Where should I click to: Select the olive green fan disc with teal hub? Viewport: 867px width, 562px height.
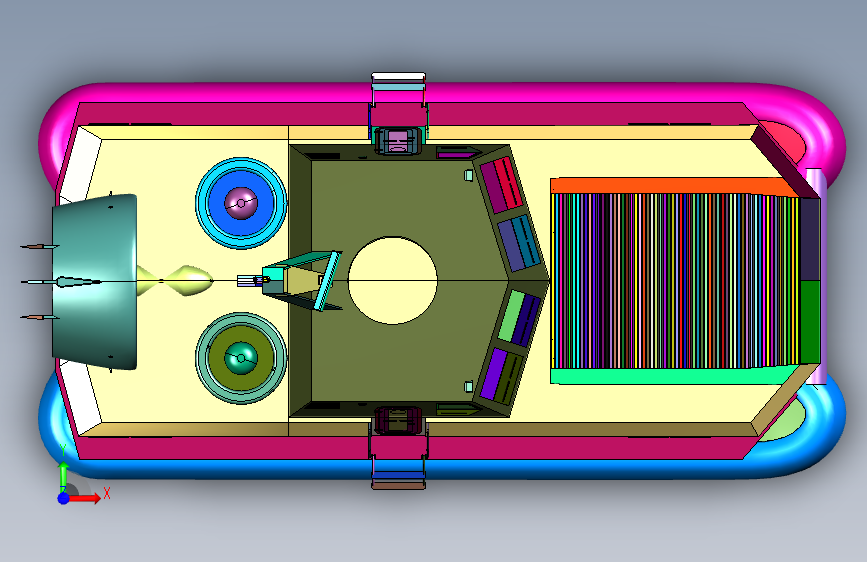(x=241, y=358)
